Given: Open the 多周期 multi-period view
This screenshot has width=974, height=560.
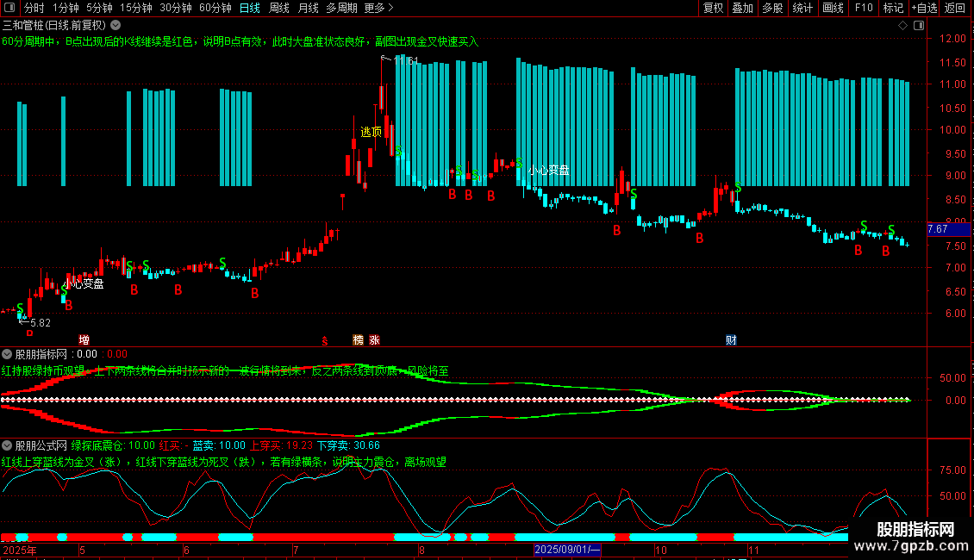Looking at the screenshot, I should [x=341, y=8].
